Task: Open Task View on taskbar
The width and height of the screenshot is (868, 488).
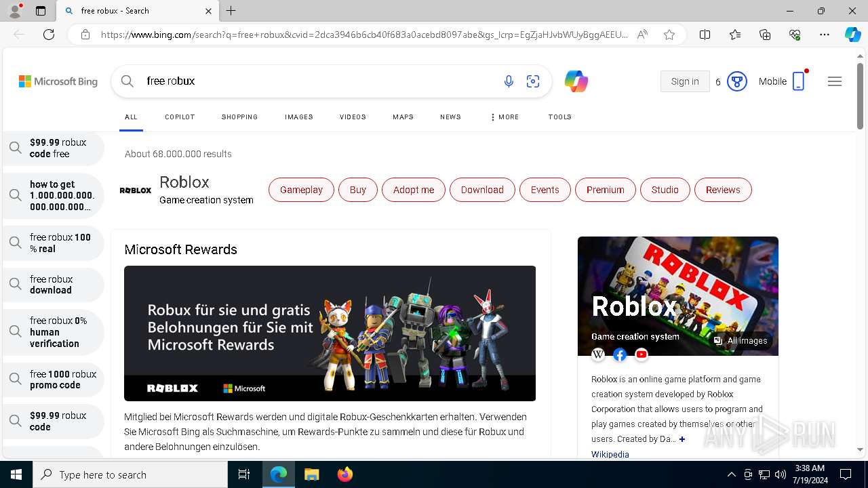Action: (244, 474)
